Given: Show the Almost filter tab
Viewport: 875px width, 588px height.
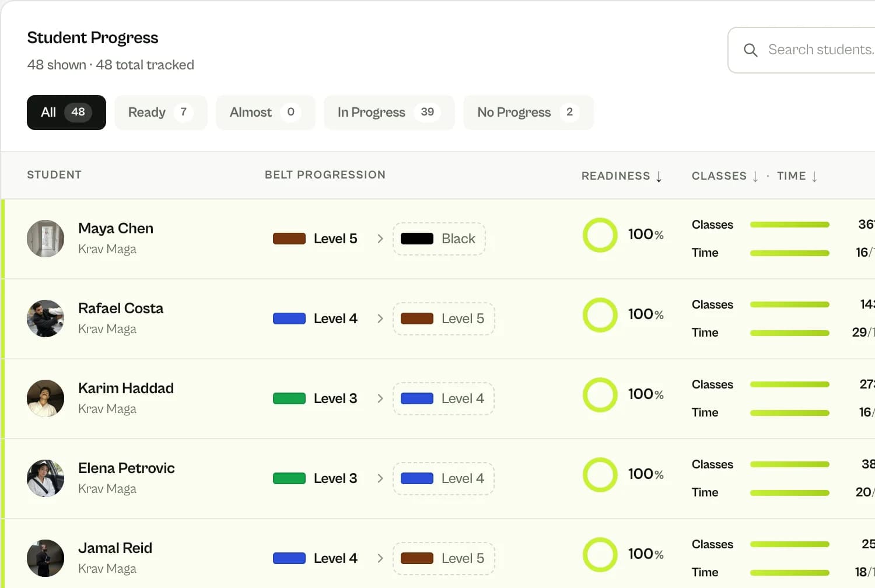Looking at the screenshot, I should coord(265,113).
